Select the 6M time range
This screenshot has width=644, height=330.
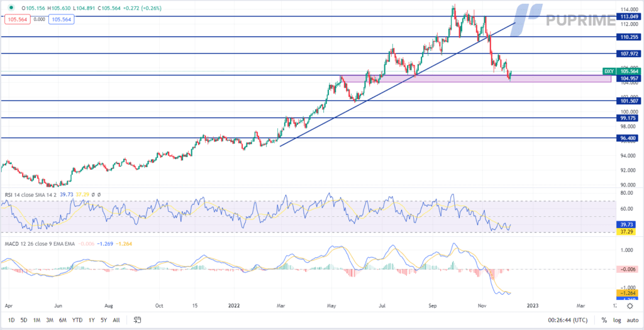tap(63, 320)
